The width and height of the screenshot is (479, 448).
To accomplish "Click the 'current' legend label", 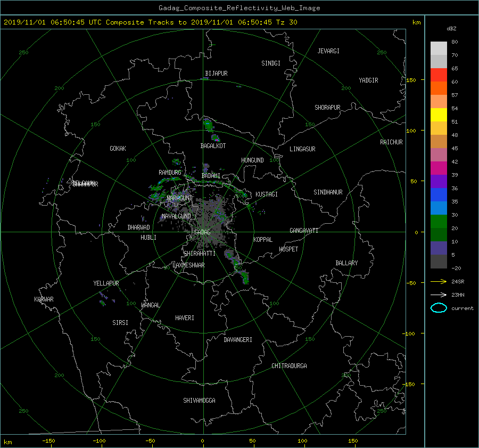I will pos(462,308).
